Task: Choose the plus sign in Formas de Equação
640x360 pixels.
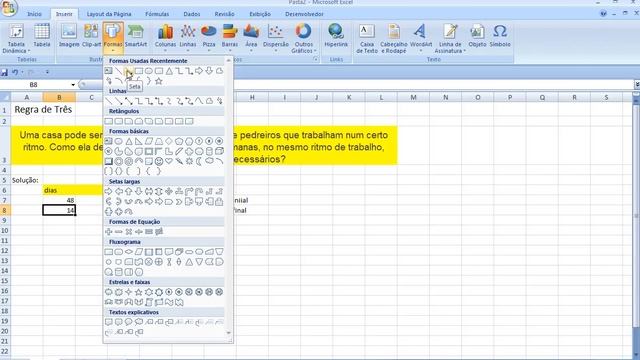Action: pos(109,231)
